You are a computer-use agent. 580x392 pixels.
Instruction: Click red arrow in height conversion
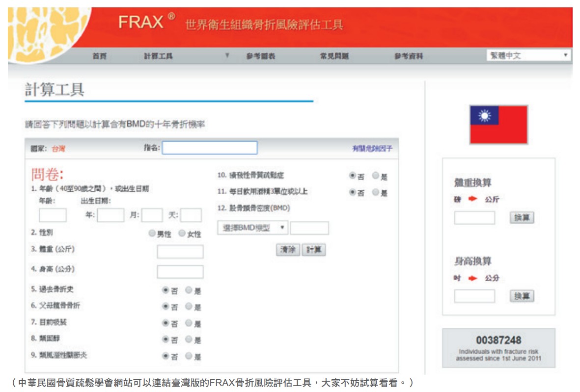[x=472, y=278]
